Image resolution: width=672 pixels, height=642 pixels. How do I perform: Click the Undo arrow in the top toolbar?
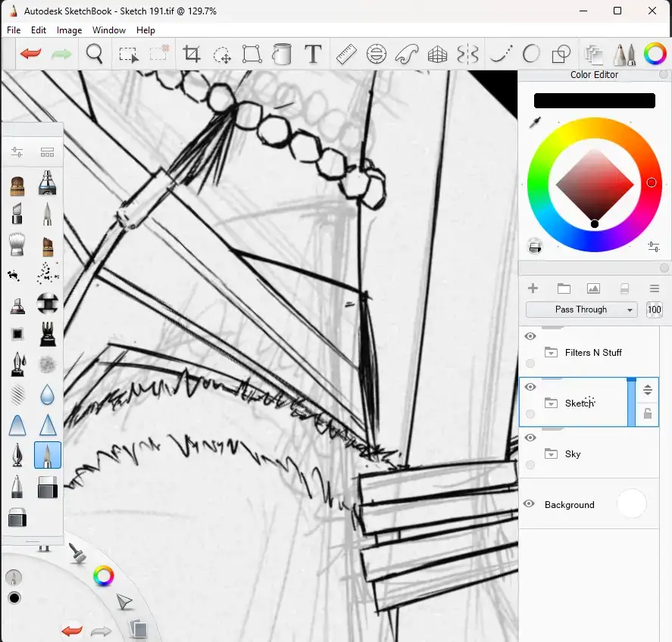coord(30,54)
